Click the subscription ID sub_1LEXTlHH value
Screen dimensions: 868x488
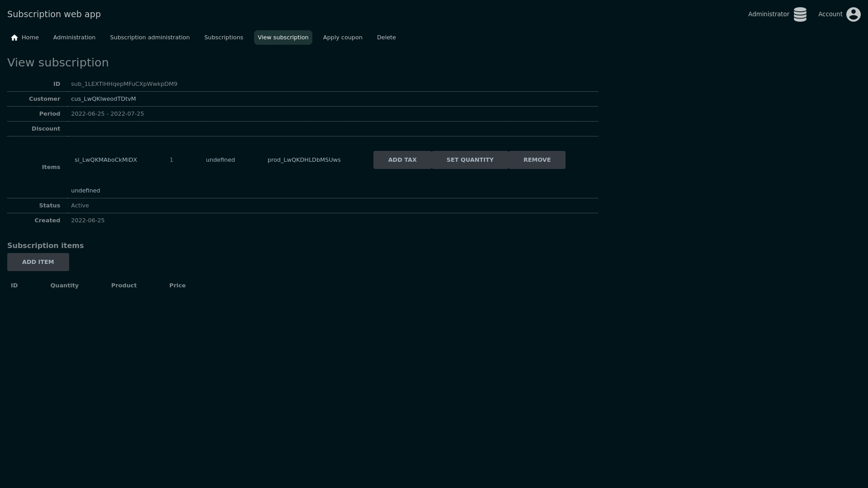pyautogui.click(x=124, y=84)
